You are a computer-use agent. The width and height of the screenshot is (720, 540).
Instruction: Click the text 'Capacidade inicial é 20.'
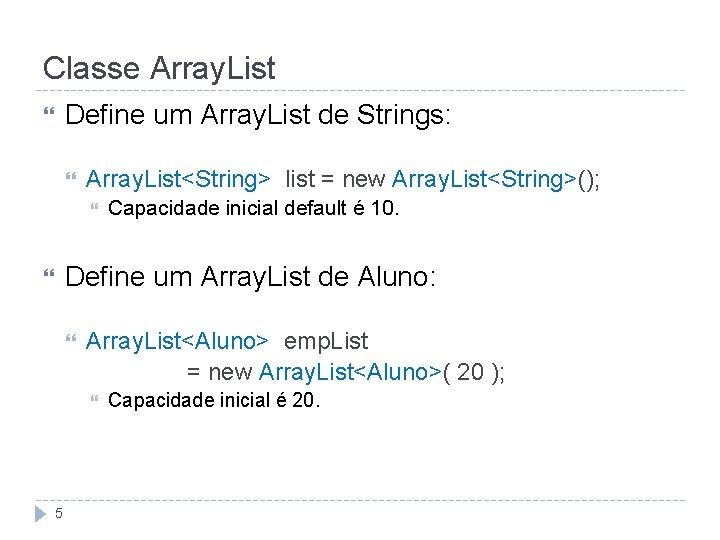pyautogui.click(x=213, y=402)
